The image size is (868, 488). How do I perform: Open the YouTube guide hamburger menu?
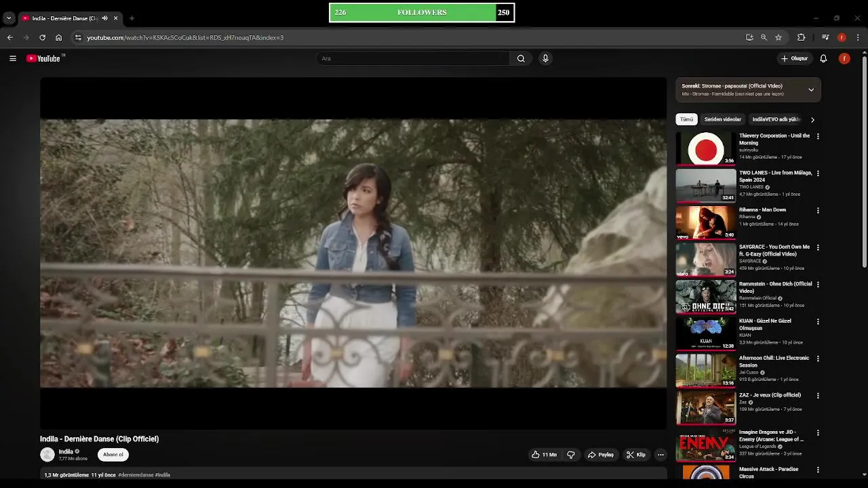tap(12, 58)
